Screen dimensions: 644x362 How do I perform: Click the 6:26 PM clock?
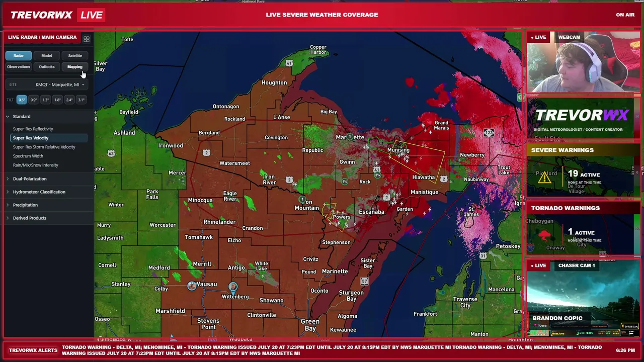(625, 350)
